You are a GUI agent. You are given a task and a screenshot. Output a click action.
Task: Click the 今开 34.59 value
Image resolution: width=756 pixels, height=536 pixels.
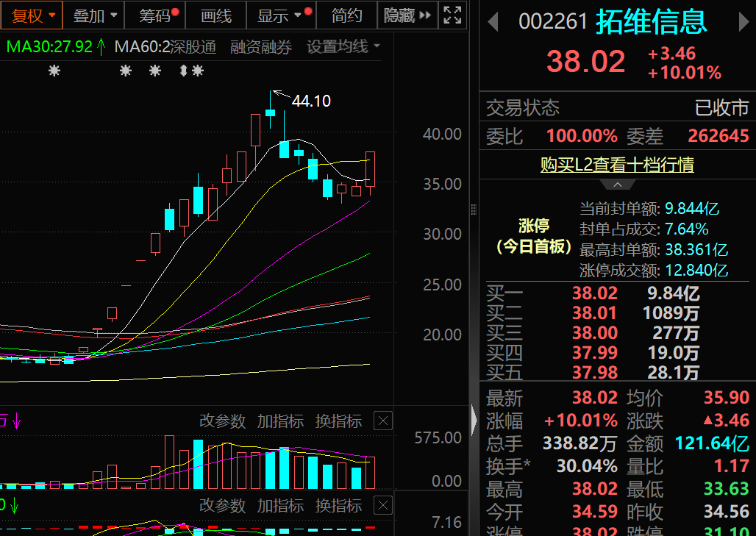594,512
